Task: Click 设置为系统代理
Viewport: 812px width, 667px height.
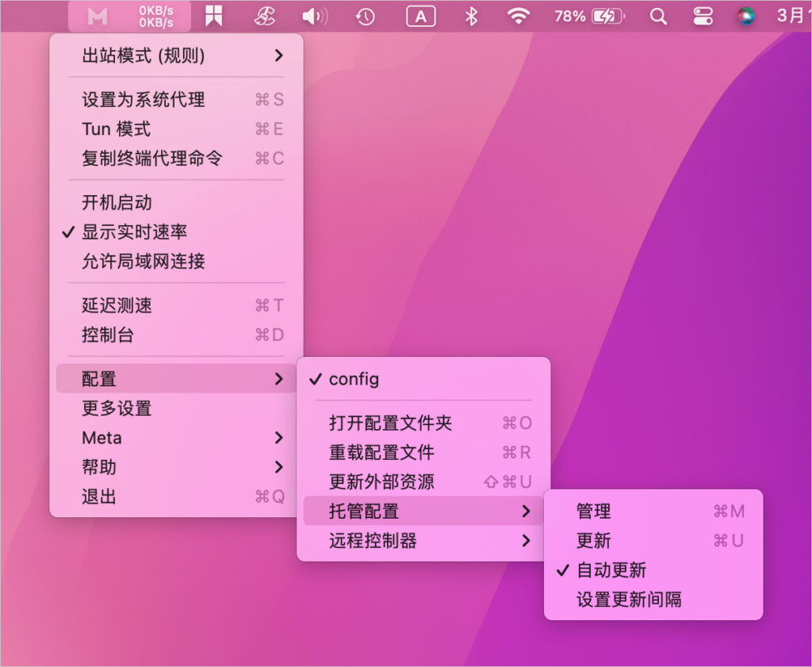Action: [144, 100]
